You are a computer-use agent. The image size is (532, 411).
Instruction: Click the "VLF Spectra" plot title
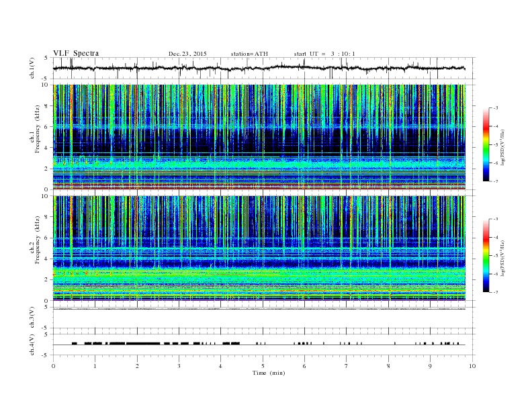coord(76,53)
